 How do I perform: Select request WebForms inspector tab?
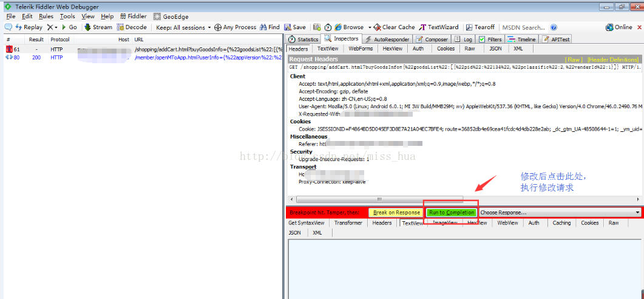pyautogui.click(x=361, y=49)
